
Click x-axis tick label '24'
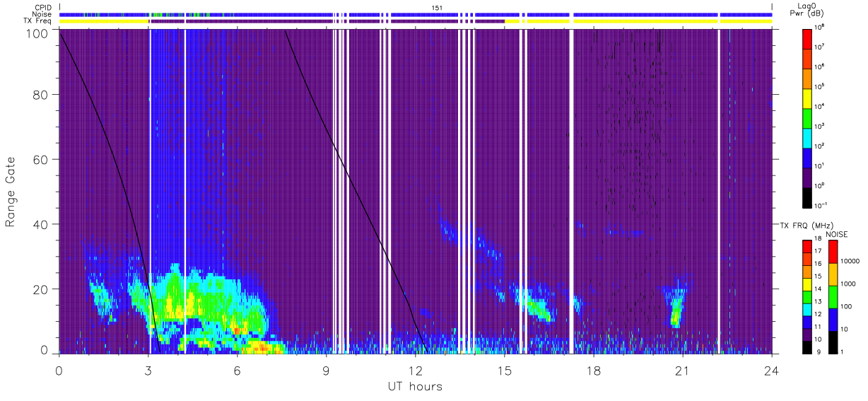point(771,370)
